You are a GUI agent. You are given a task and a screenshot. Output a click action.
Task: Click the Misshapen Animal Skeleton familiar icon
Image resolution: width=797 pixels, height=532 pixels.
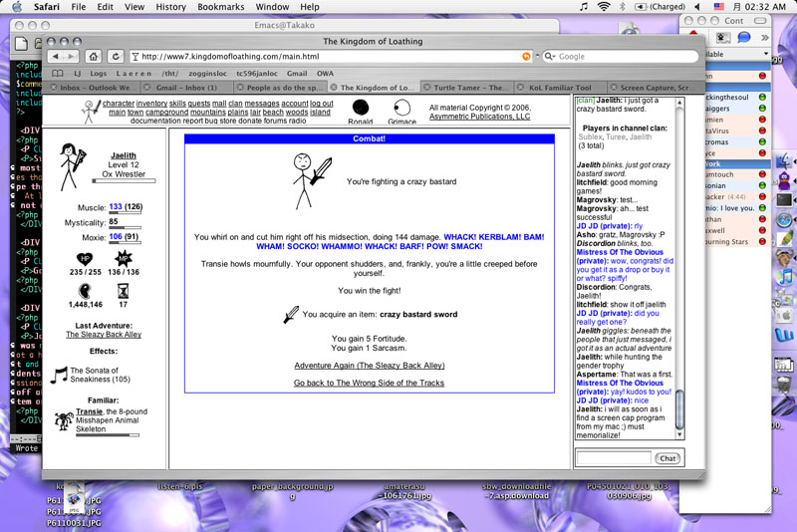64,420
